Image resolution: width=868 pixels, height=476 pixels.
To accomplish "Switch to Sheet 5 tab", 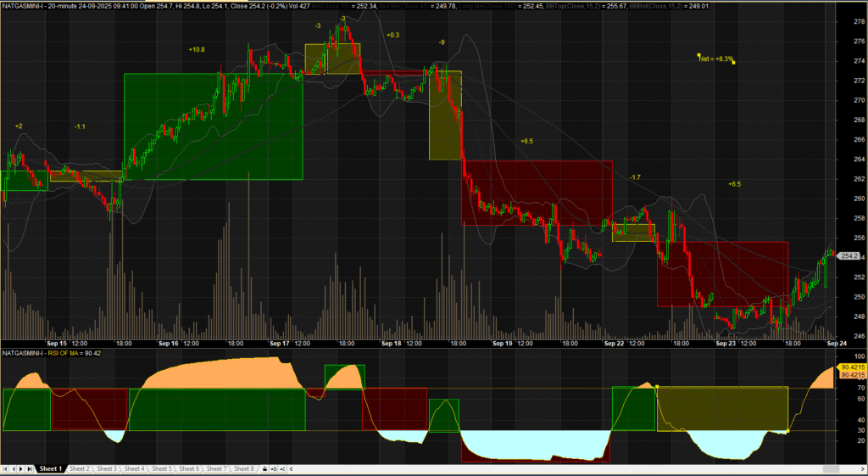I will 162,469.
